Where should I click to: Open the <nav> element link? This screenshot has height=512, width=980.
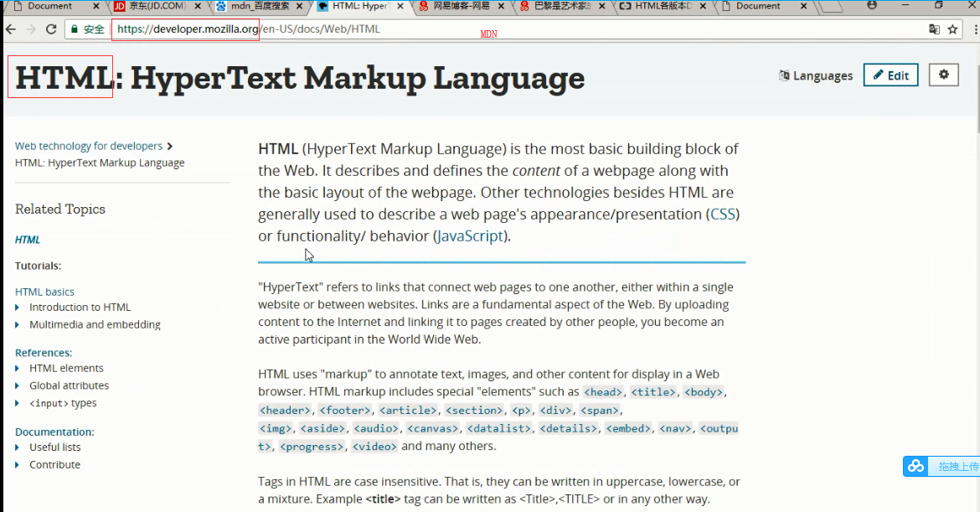[x=676, y=428]
